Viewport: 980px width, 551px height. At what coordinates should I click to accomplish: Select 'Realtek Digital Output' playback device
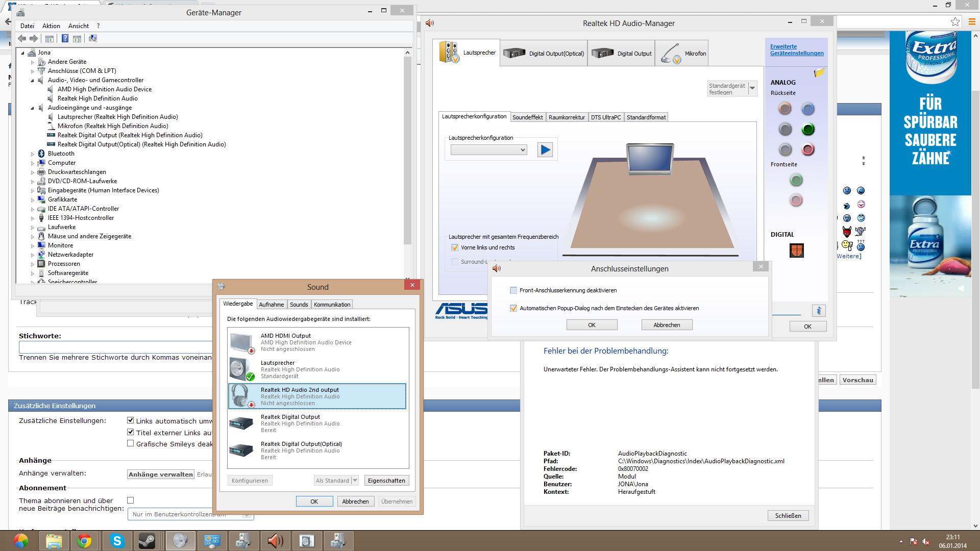(x=317, y=423)
